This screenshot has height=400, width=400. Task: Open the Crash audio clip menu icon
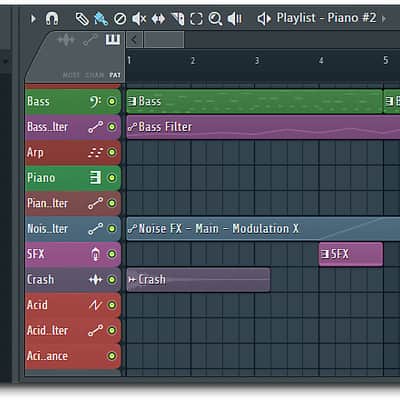(132, 280)
